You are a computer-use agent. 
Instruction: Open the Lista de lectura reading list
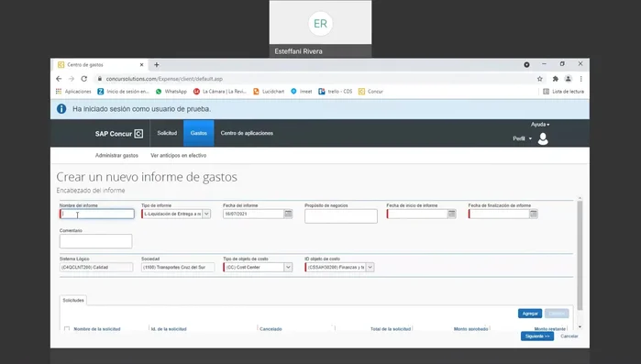click(x=563, y=92)
